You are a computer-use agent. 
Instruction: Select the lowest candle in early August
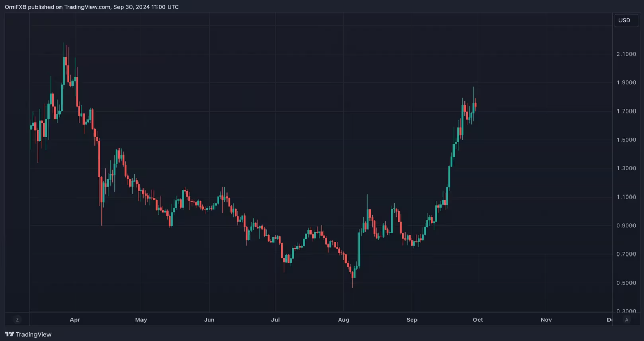(353, 274)
